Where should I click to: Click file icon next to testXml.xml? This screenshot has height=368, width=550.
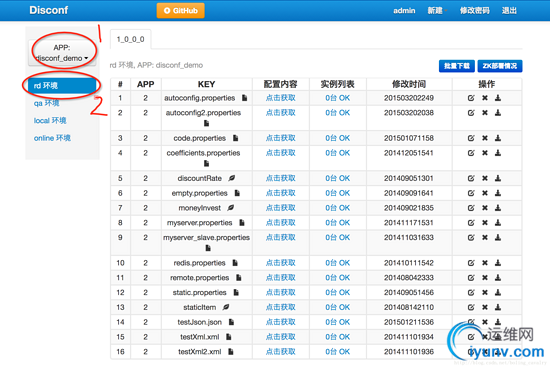229,337
